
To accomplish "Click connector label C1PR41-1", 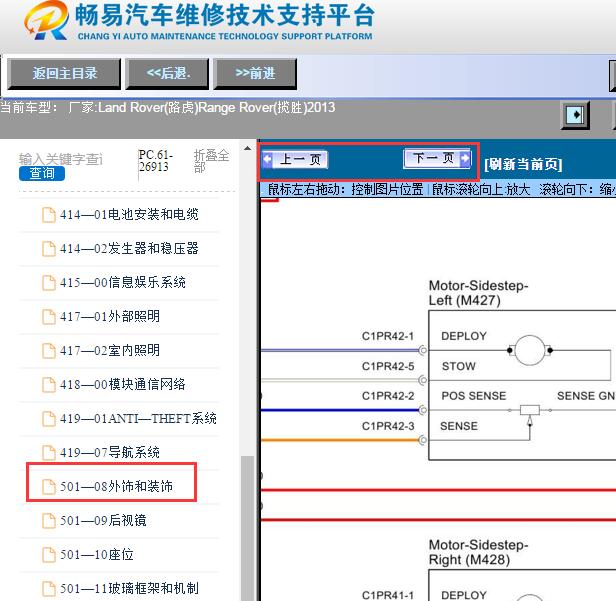I will tap(388, 595).
